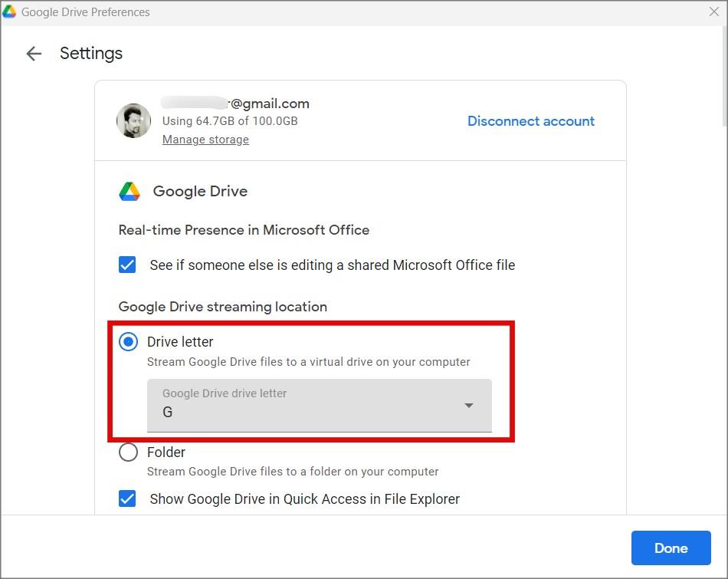Click Disconnect account link

tap(531, 121)
